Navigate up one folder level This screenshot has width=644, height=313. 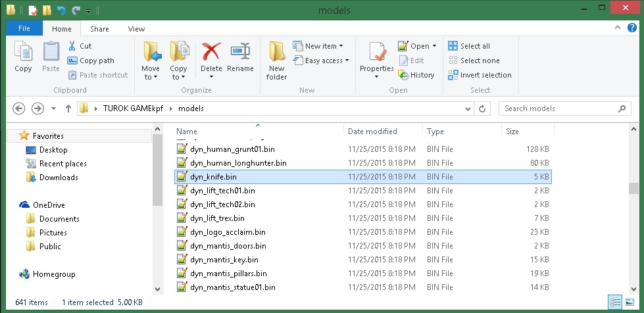[68, 108]
